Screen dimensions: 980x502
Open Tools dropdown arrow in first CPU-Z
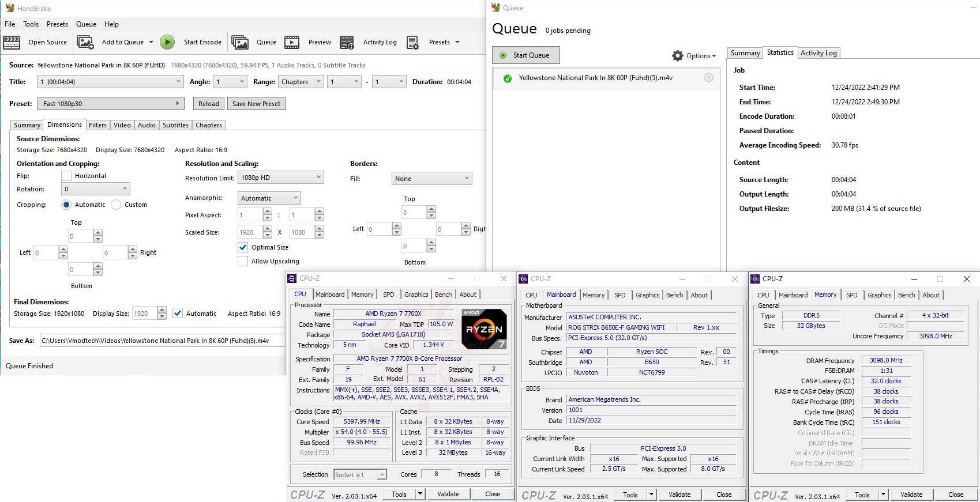(420, 494)
